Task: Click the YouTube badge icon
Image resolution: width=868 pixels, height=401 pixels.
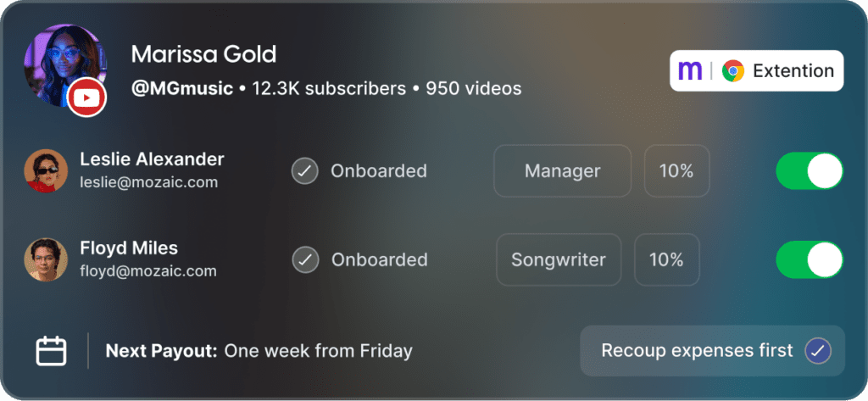Action: [x=86, y=98]
